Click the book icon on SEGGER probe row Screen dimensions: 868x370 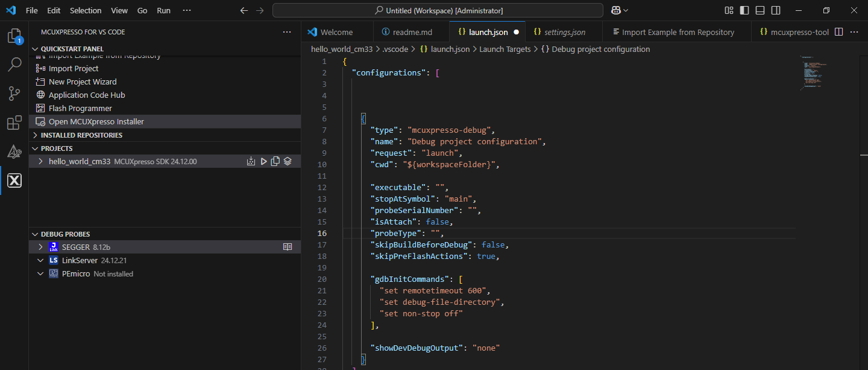[288, 247]
